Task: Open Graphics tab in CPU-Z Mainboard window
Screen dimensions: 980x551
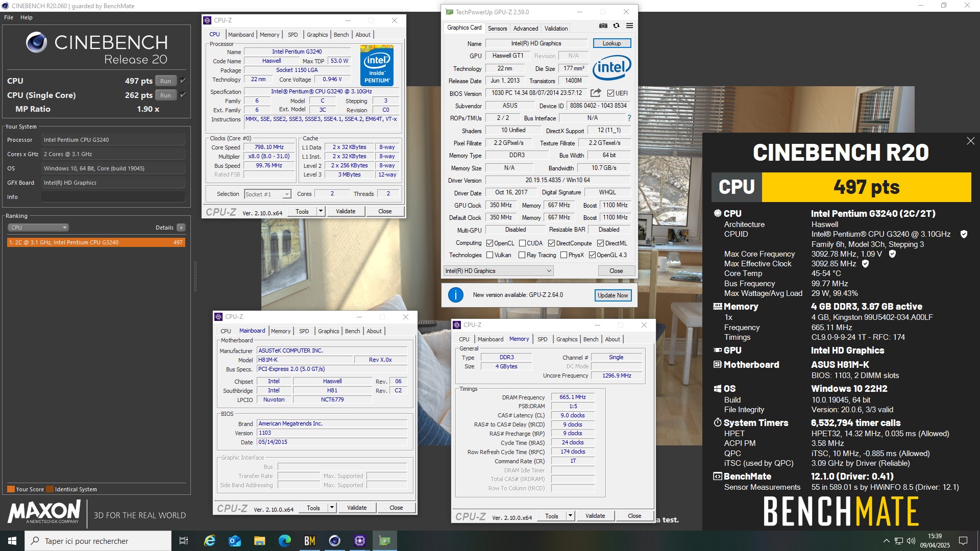Action: (328, 331)
